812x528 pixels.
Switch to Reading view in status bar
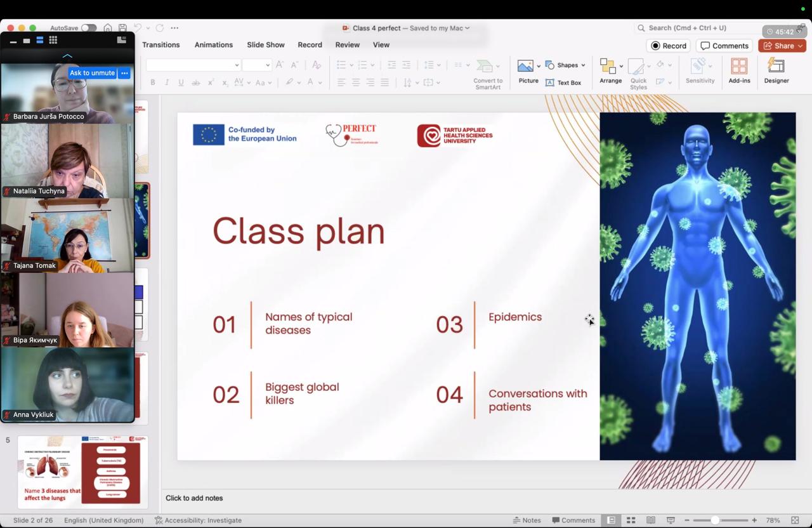tap(650, 520)
